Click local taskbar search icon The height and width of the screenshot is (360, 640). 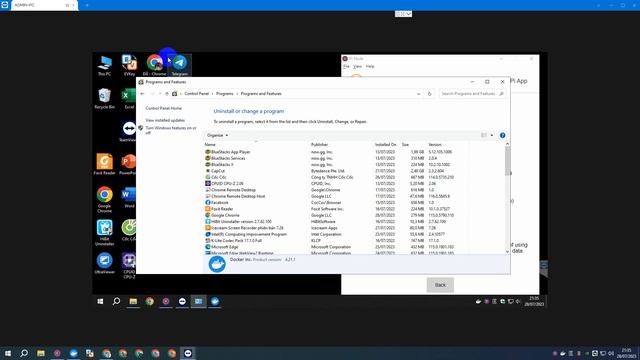click(24, 353)
